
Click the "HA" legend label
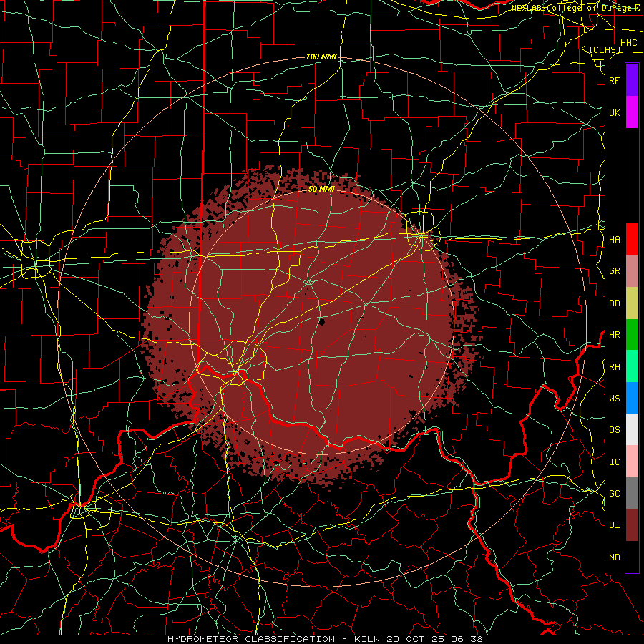[x=614, y=239]
